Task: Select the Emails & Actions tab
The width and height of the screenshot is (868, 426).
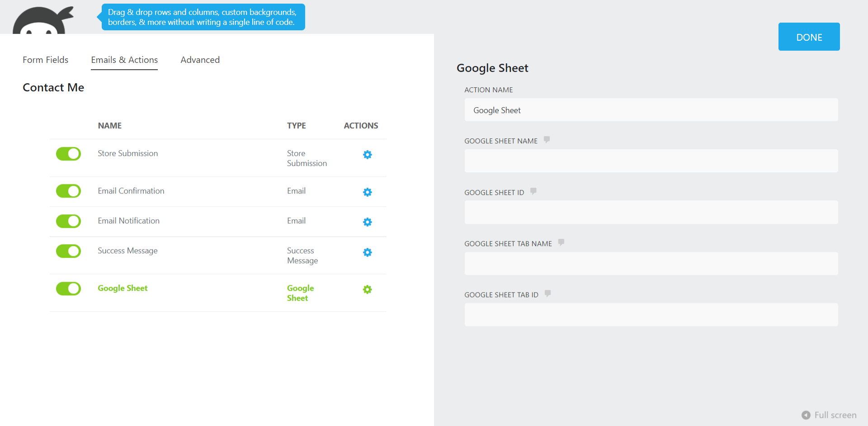Action: coord(124,60)
